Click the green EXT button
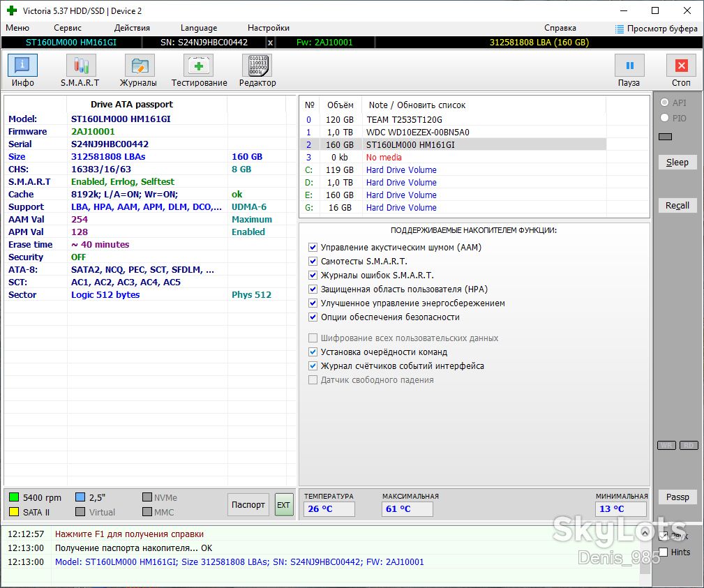Screen dimensions: 704x588 284,504
